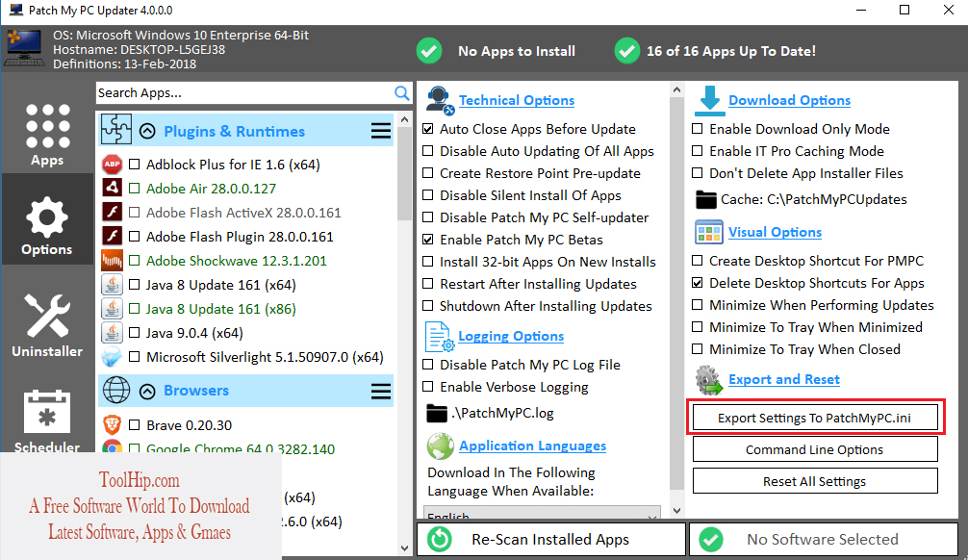Screen dimensions: 968x560
Task: Enable Download Only Mode checkbox
Action: coord(697,129)
